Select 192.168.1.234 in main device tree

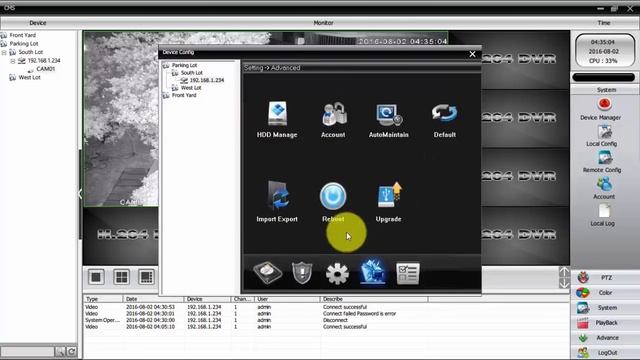(44, 61)
